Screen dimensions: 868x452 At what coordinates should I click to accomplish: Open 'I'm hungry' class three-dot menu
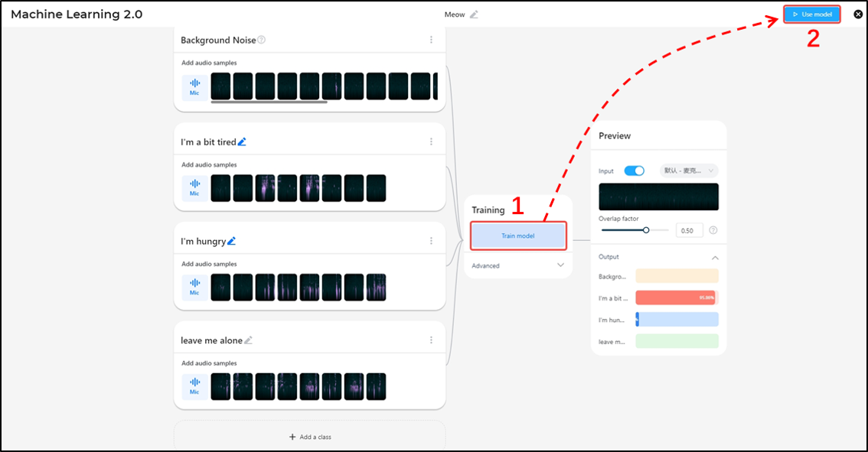coord(431,241)
